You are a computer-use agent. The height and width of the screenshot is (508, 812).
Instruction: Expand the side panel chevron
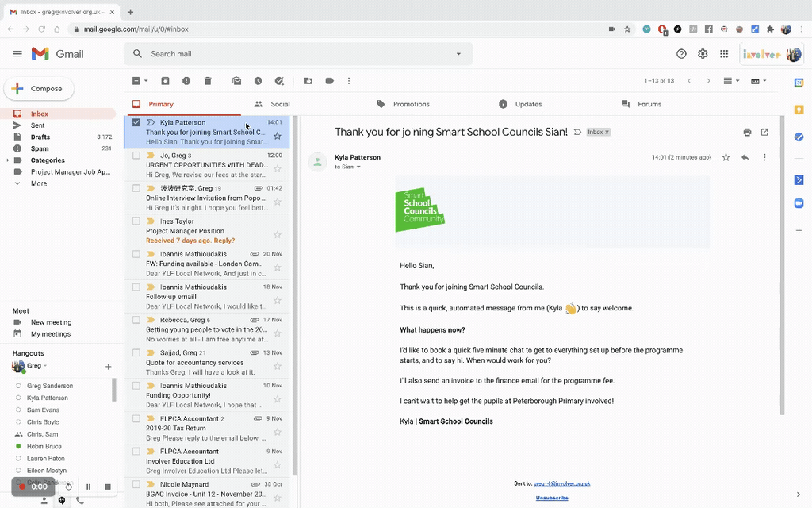[x=798, y=494]
